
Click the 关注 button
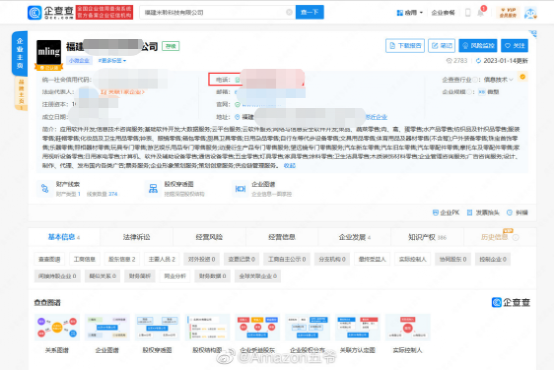[x=514, y=46]
